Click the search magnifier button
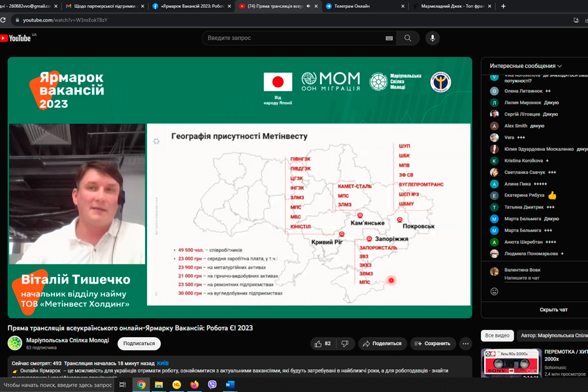Image resolution: width=588 pixels, height=392 pixels. (408, 38)
